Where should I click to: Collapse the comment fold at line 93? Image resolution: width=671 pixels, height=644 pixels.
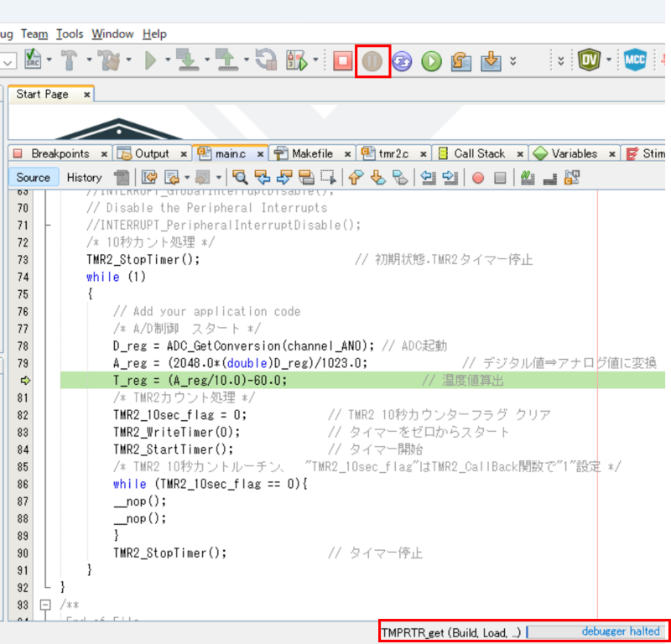[46, 605]
